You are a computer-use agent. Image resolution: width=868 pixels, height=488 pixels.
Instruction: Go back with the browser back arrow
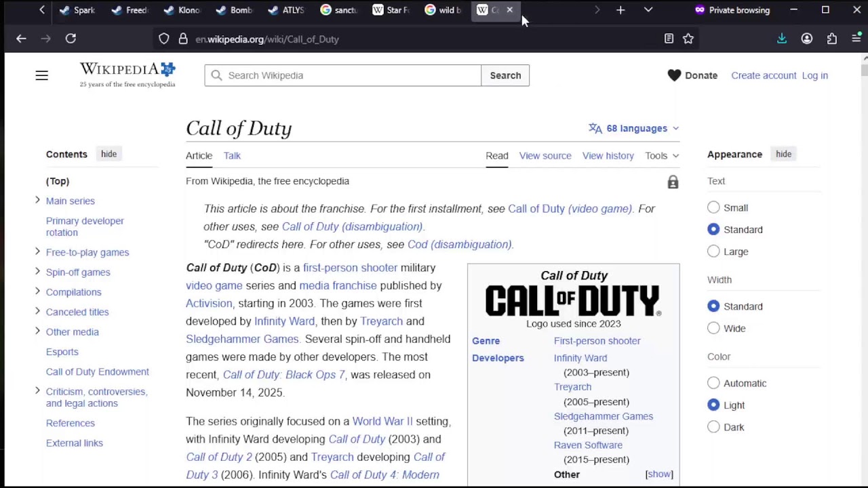point(21,39)
